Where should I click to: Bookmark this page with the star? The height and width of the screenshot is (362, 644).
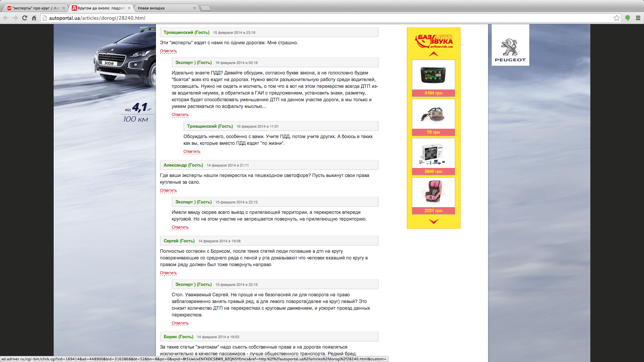(x=616, y=18)
